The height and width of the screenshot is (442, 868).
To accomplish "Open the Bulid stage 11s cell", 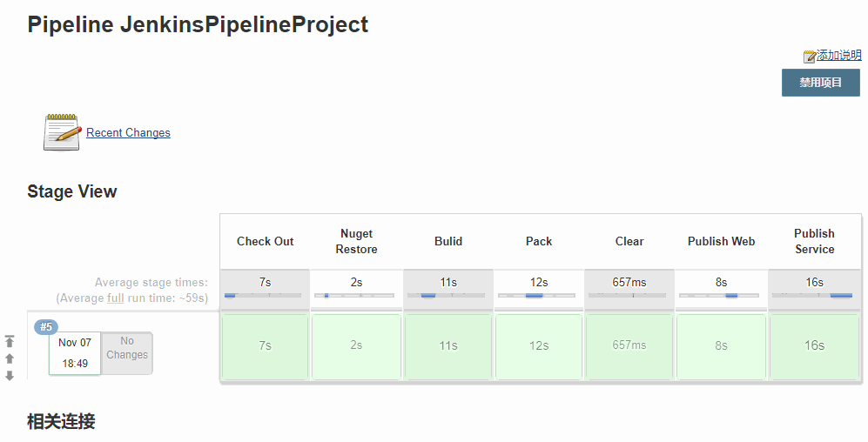I will pos(447,346).
